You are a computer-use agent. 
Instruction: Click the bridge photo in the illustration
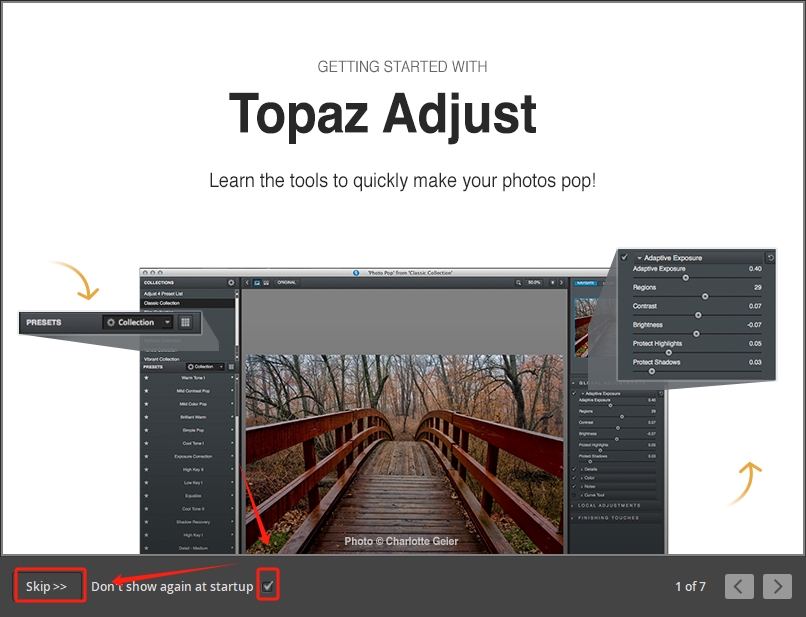click(x=405, y=453)
